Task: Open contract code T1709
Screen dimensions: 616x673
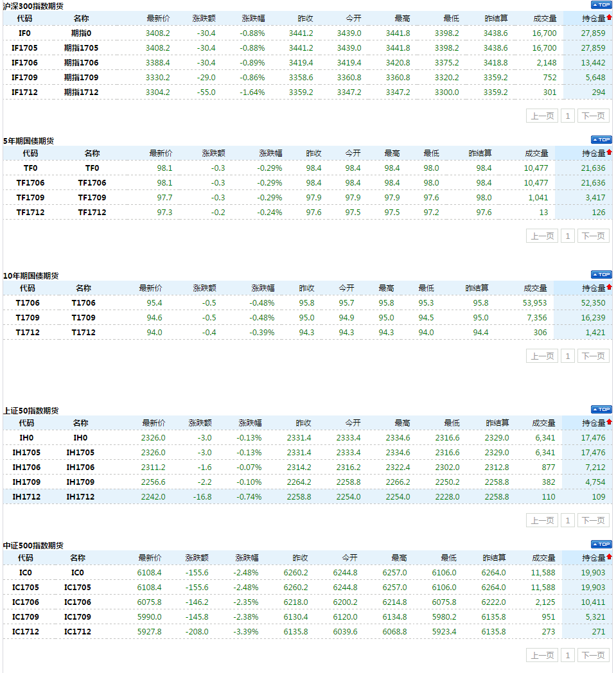Action: 28,318
